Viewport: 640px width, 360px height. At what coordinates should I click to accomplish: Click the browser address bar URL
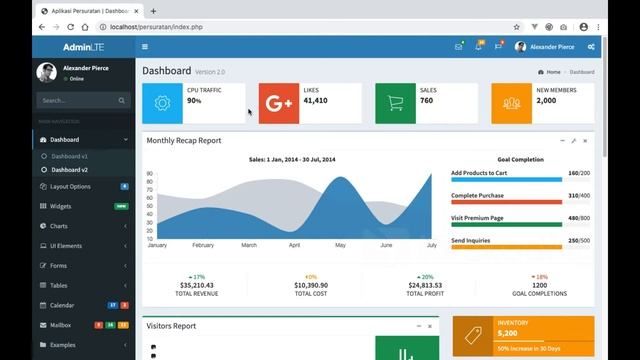coord(156,27)
